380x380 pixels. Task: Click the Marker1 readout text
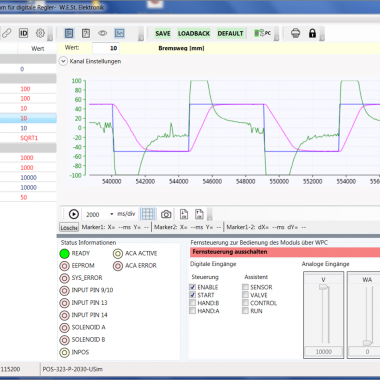click(x=115, y=227)
